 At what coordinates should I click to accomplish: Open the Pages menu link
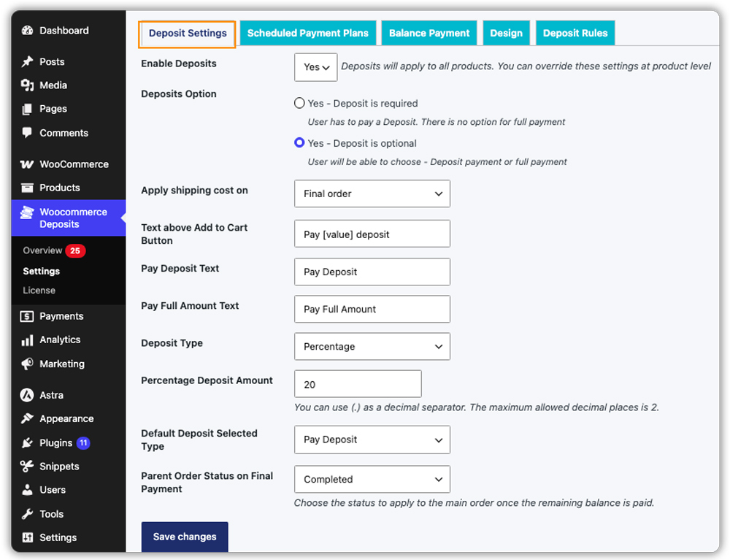point(53,109)
